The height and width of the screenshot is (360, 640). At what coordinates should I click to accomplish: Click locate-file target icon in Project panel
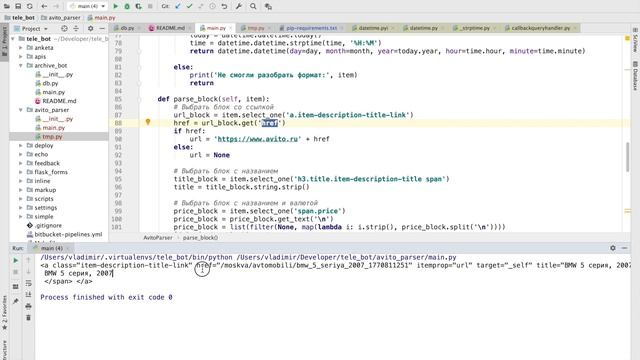point(64,29)
